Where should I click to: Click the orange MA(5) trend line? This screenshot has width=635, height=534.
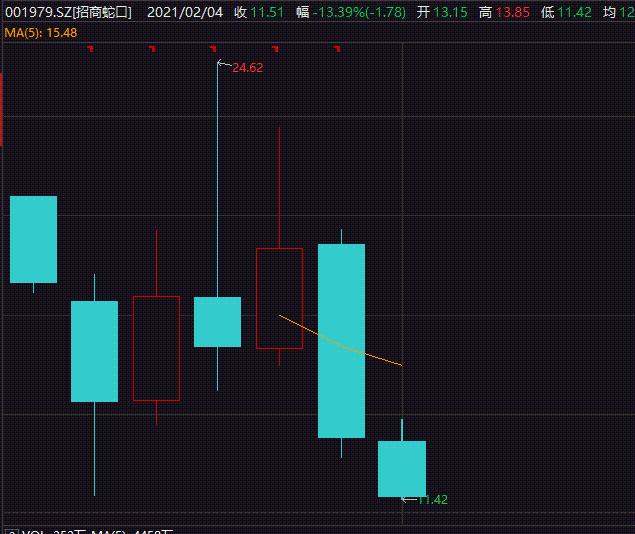click(340, 342)
